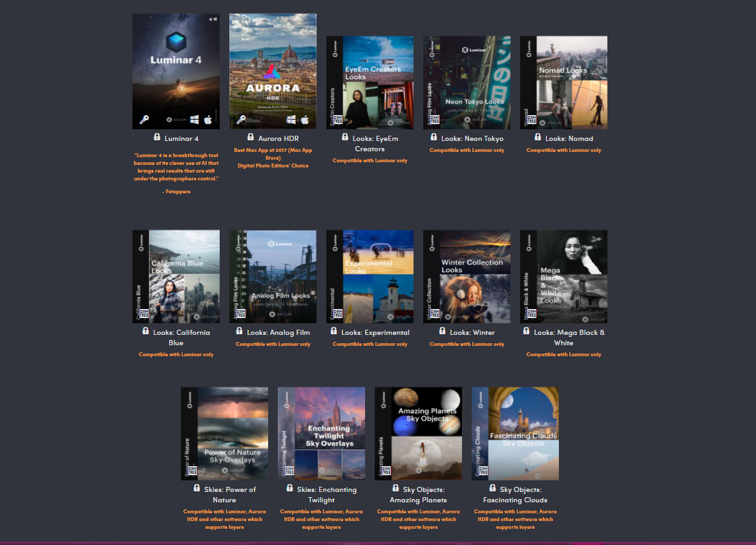
Task: Click the "Looks: Nomad" title
Action: (569, 139)
